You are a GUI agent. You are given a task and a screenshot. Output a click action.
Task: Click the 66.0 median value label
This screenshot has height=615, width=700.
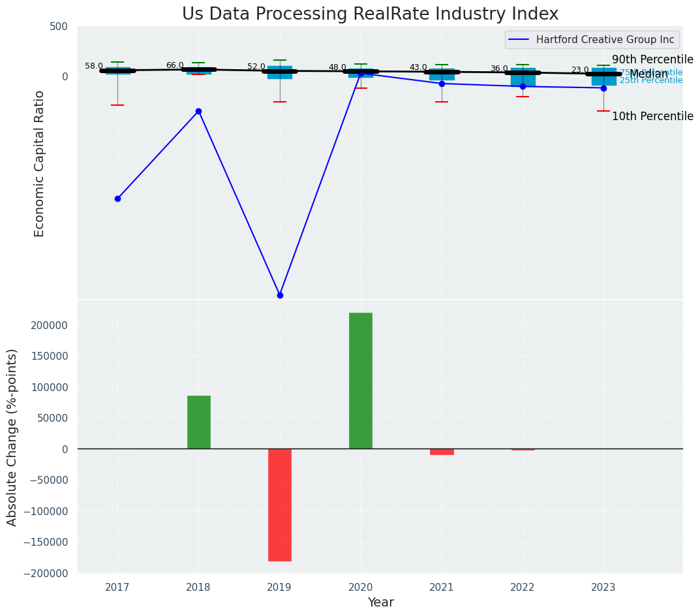pyautogui.click(x=175, y=65)
